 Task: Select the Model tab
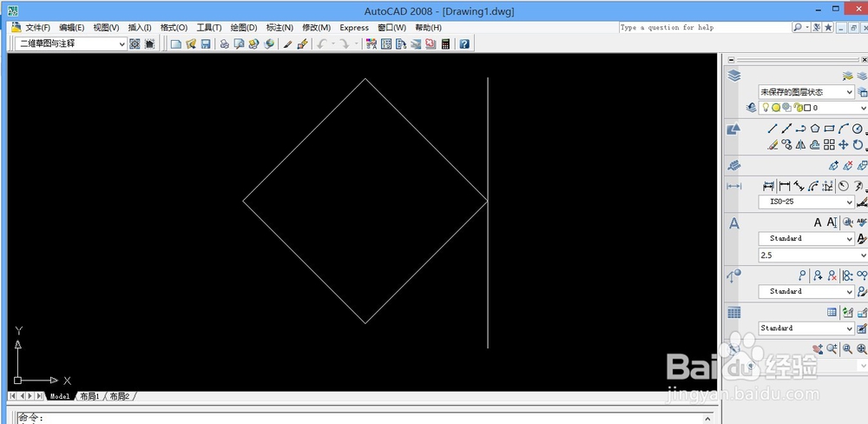[60, 396]
